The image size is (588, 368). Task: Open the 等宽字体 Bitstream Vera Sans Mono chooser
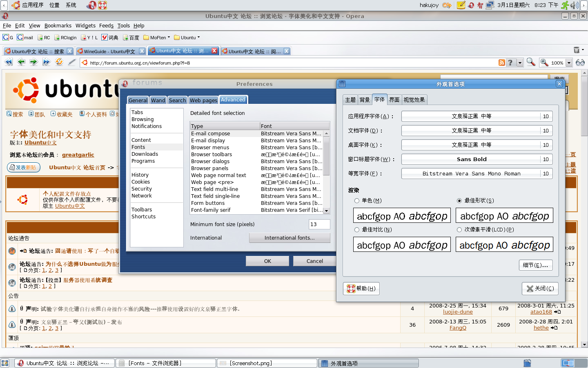[477, 173]
